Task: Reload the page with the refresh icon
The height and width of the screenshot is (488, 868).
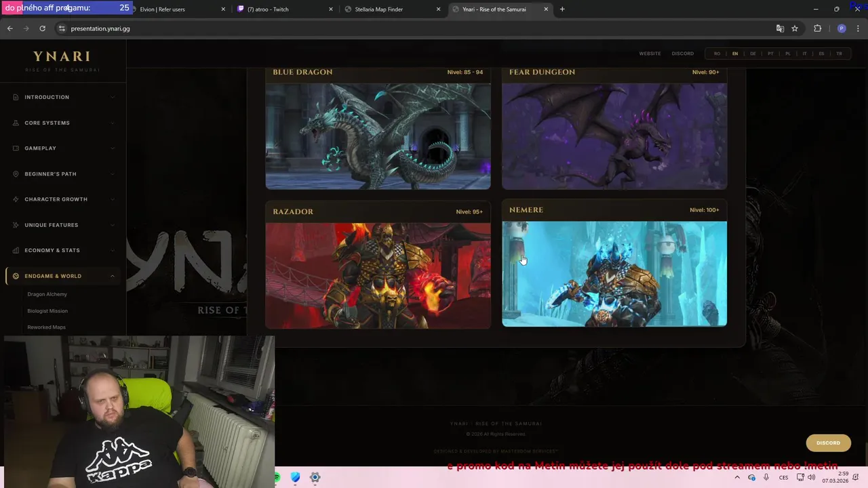Action: (x=42, y=28)
